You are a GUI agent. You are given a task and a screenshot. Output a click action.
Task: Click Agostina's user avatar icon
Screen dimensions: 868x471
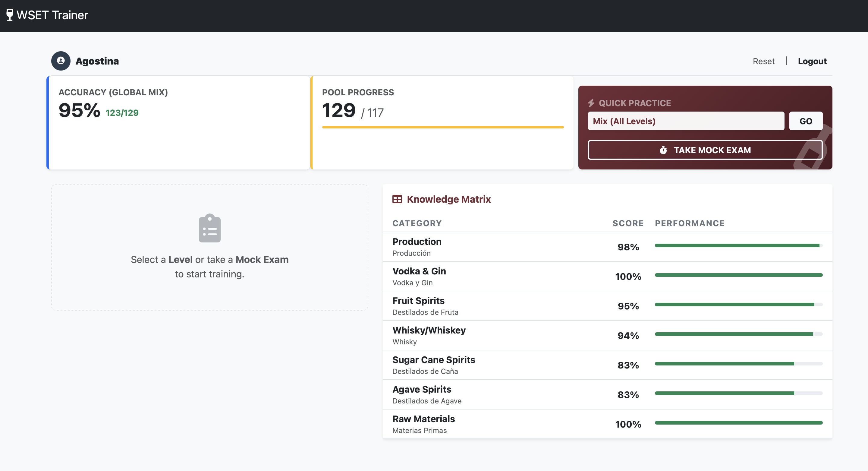click(61, 61)
